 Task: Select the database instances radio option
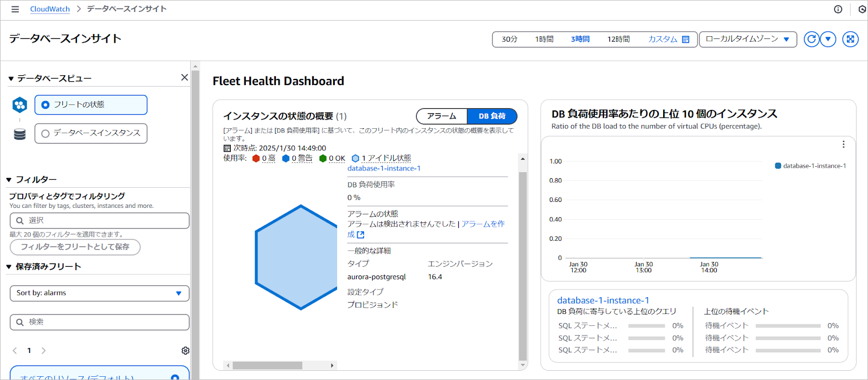(46, 134)
